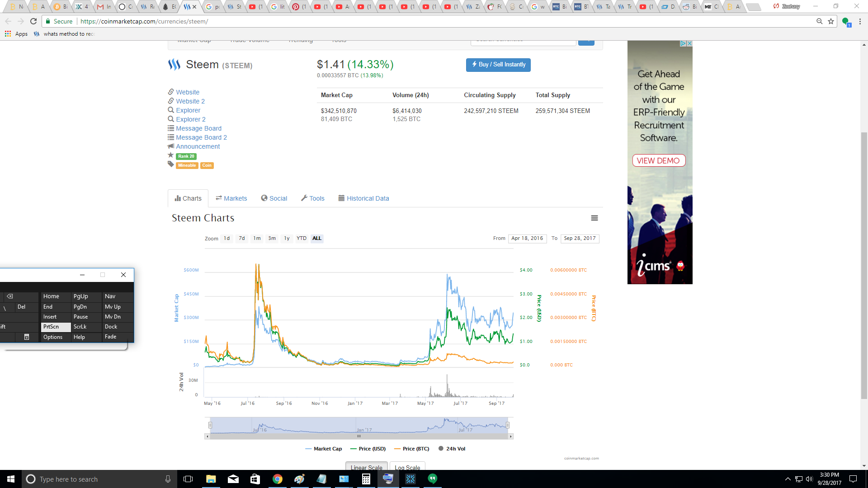
Task: Toggle Price (USD) series in legend
Action: tap(368, 449)
